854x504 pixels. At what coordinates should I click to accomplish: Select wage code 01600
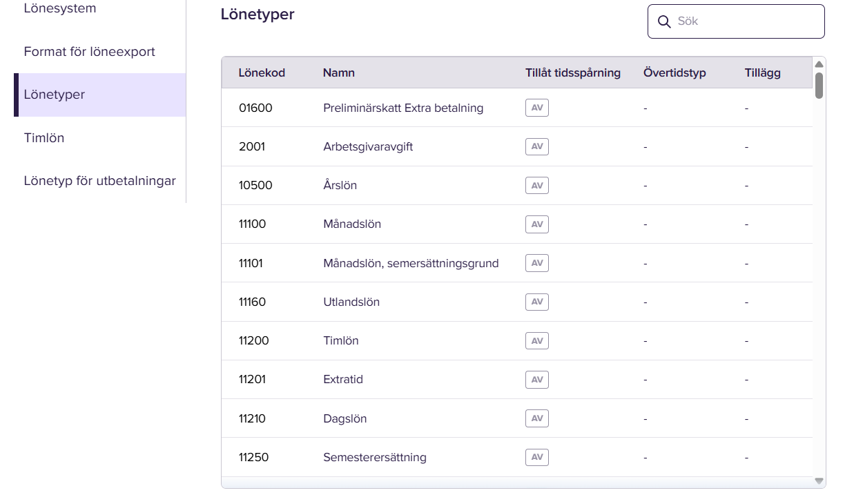pyautogui.click(x=255, y=108)
